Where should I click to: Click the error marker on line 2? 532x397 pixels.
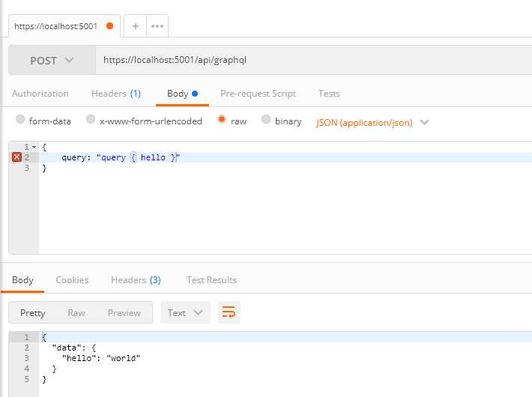coord(16,157)
